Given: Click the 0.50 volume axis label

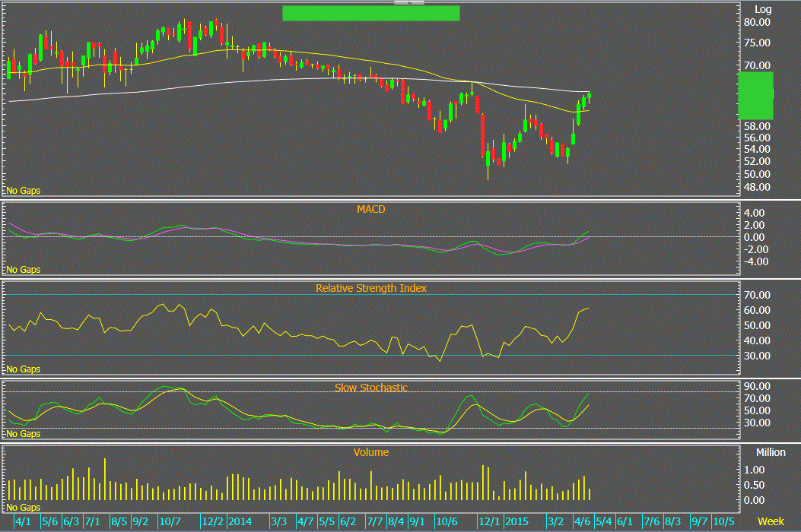Looking at the screenshot, I should [x=754, y=485].
